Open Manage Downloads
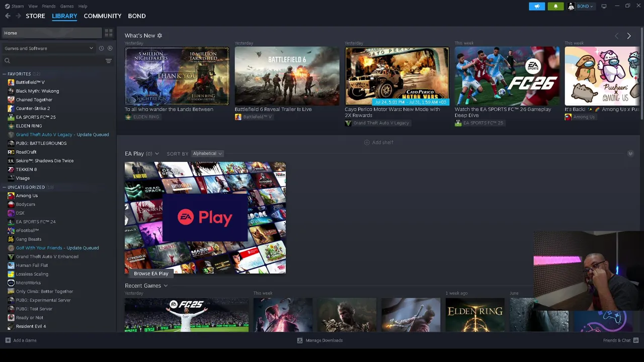Image resolution: width=644 pixels, height=362 pixels. click(320, 340)
